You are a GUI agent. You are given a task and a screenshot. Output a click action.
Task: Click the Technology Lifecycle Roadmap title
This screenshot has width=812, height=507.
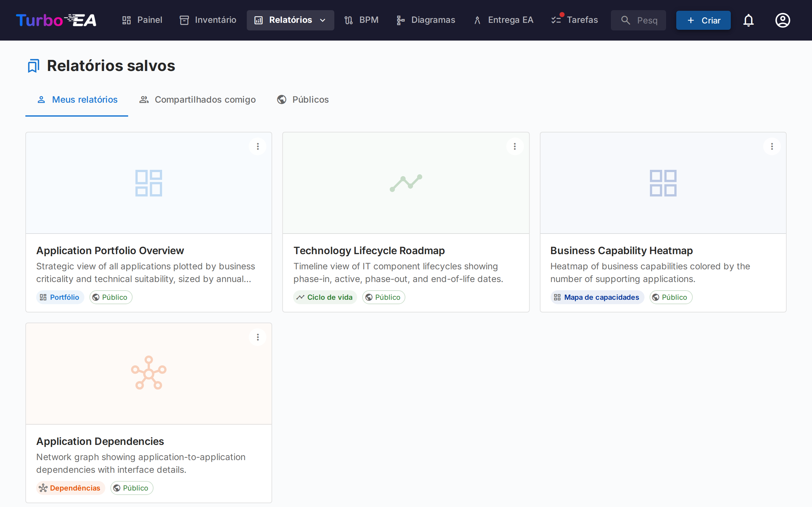[369, 250]
